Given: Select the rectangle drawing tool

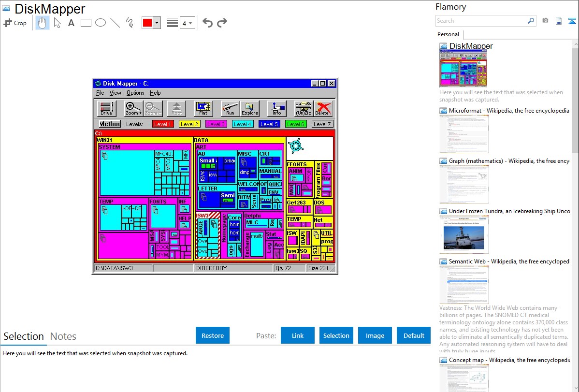Looking at the screenshot, I should point(86,23).
